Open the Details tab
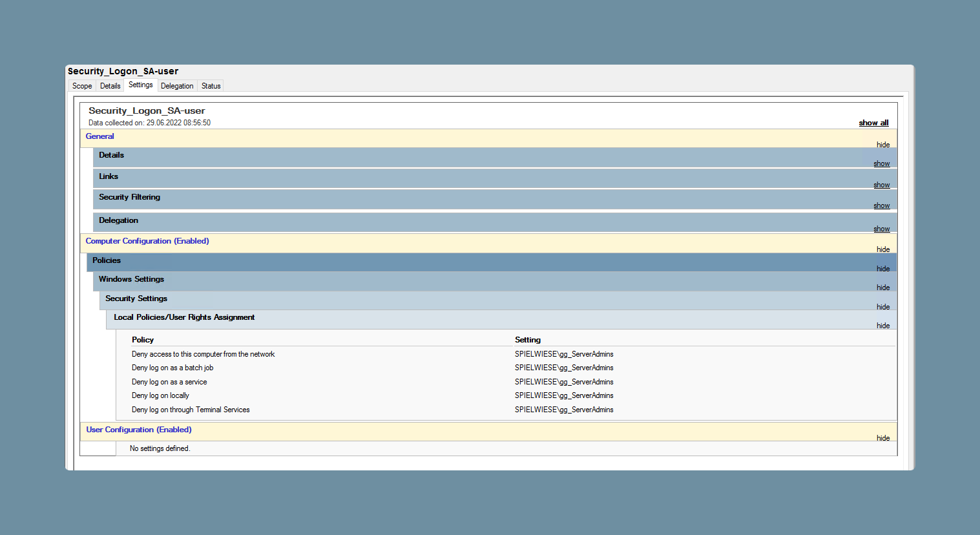The width and height of the screenshot is (980, 535). coord(110,86)
